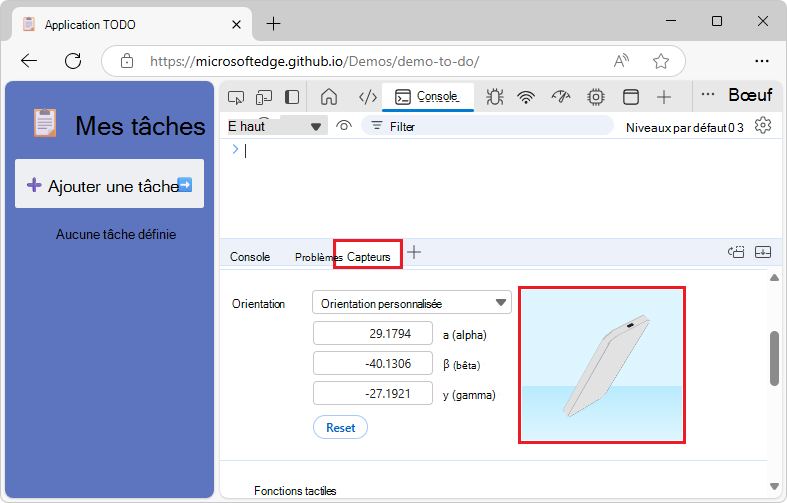Open the console settings gear

tap(762, 125)
